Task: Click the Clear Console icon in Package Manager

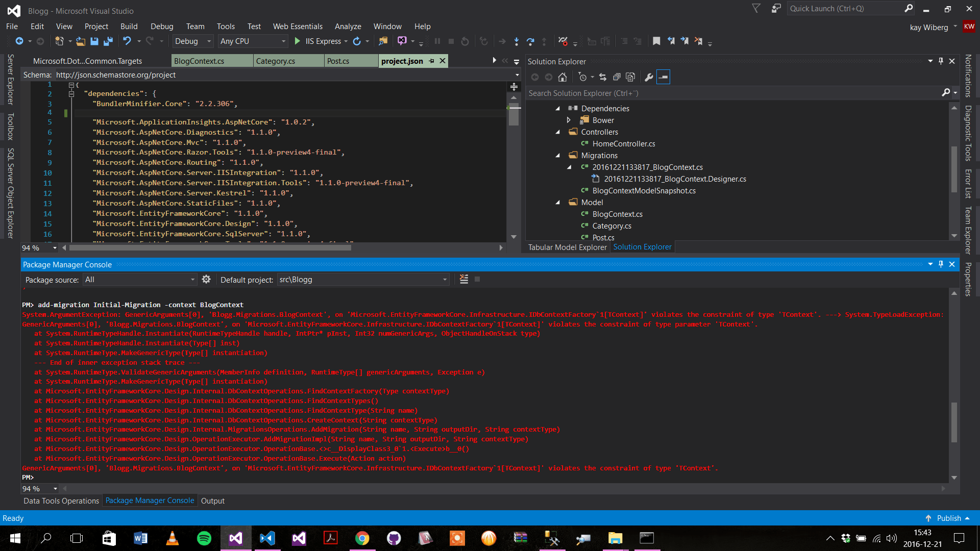Action: coord(463,279)
